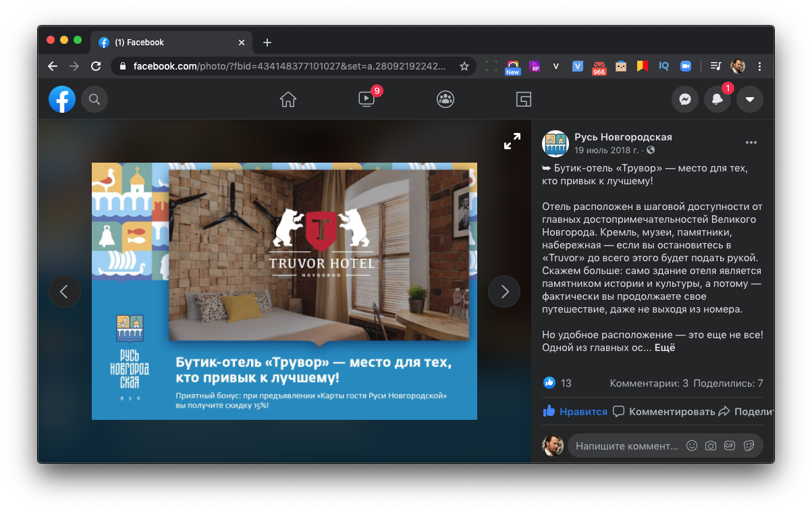Open Messenger from the top bar

685,100
